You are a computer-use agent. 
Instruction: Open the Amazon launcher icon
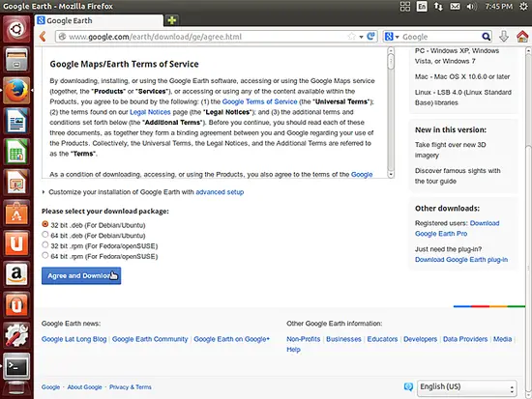click(16, 274)
